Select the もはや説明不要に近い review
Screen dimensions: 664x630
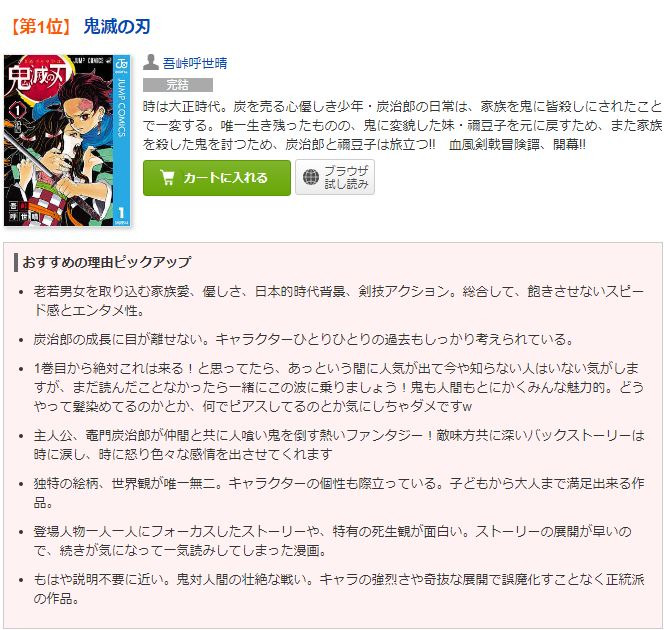(339, 589)
